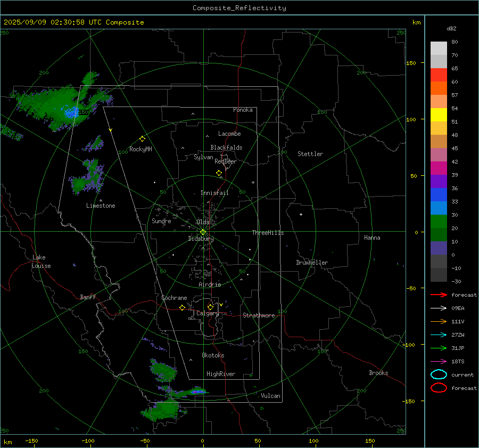Image resolution: width=479 pixels, height=448 pixels.
Task: Click the yellow diamond marker above Calgary label
Action: point(210,307)
